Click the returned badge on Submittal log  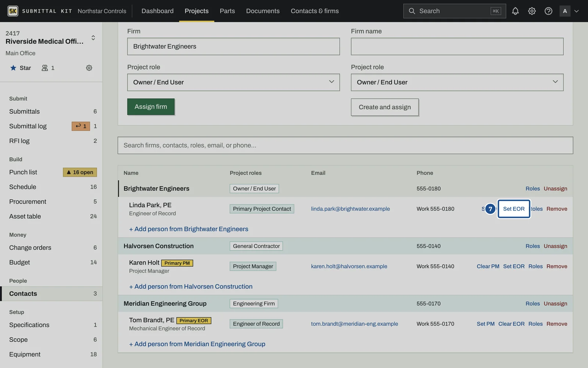click(80, 126)
